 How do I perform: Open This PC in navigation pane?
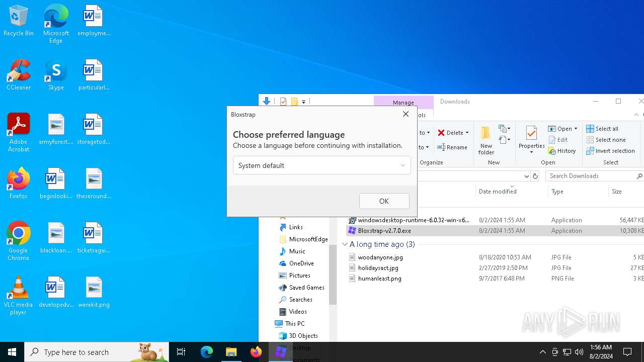coord(294,324)
